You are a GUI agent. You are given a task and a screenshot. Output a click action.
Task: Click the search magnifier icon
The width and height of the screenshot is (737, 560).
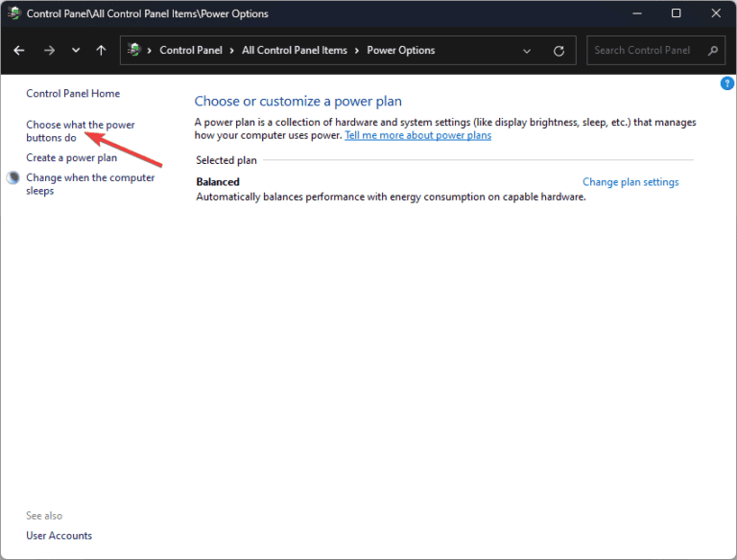(x=712, y=51)
